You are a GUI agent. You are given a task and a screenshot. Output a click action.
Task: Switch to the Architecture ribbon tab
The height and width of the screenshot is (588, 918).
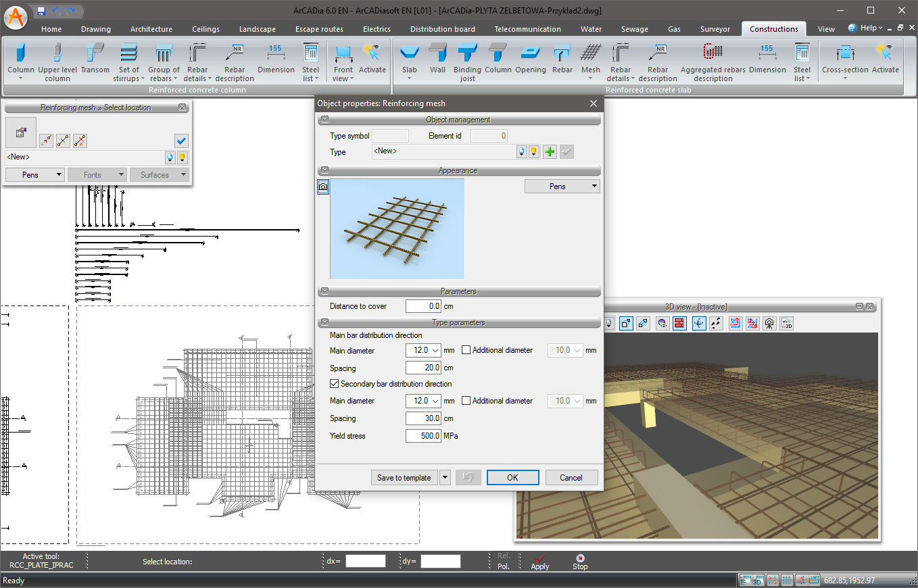(151, 29)
